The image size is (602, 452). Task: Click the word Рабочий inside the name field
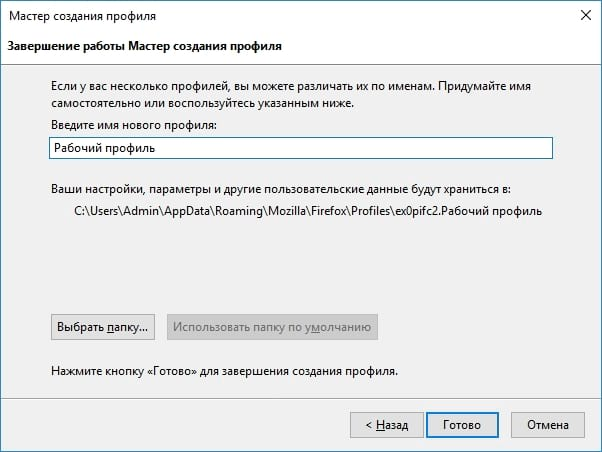click(x=78, y=148)
